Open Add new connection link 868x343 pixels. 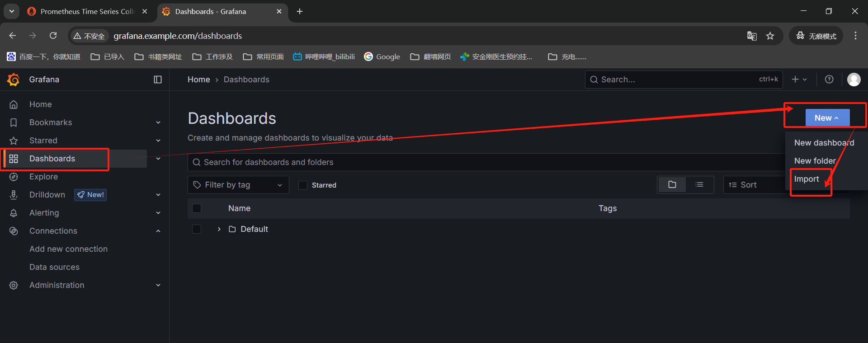[x=68, y=249]
